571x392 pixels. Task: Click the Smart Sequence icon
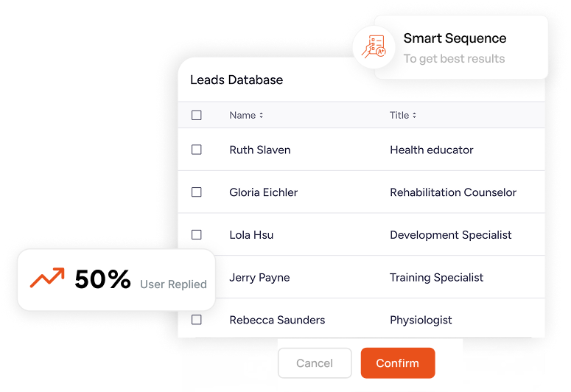coord(373,47)
